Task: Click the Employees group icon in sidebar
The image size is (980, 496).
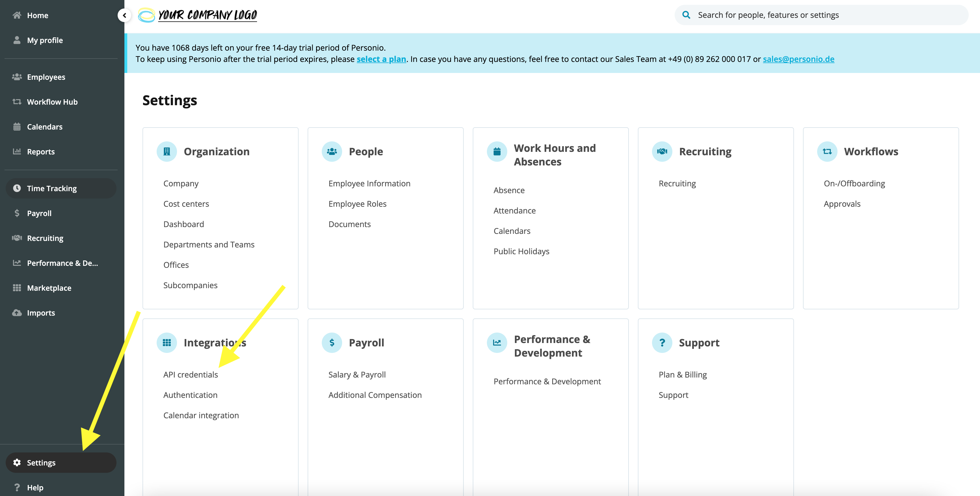Action: (17, 77)
